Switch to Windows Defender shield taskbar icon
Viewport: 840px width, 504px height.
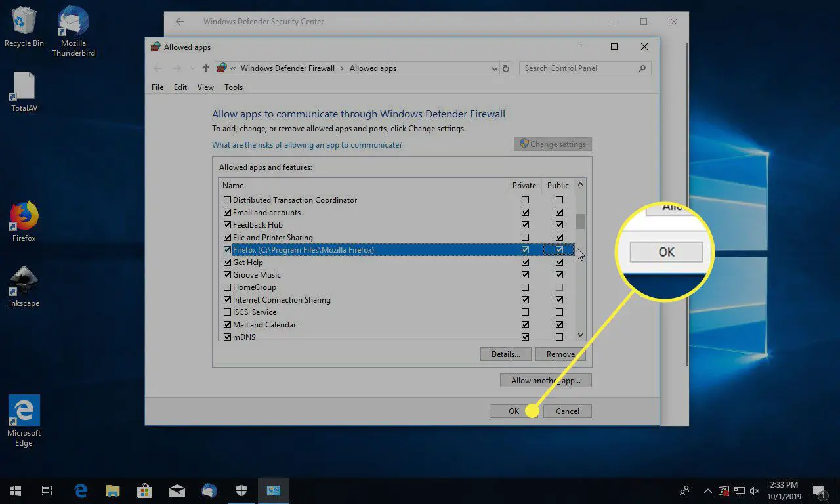pos(241,490)
